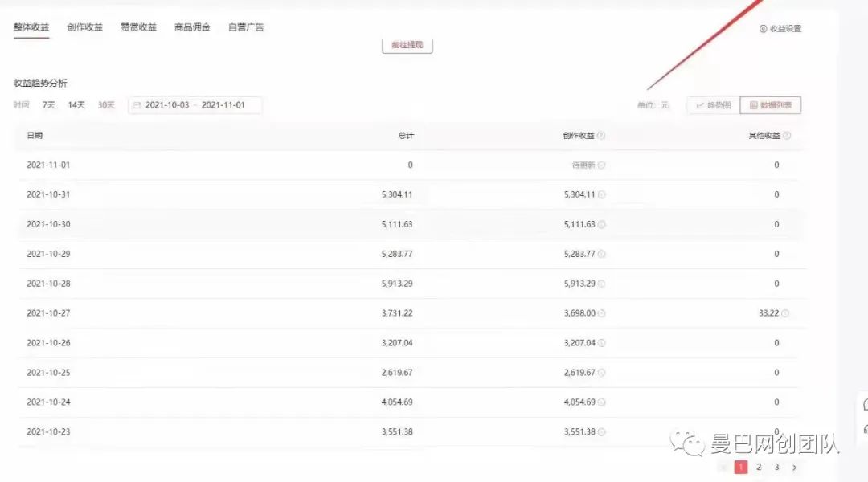Image resolution: width=868 pixels, height=482 pixels.
Task: Select the 14天 time filter
Action: (76, 104)
